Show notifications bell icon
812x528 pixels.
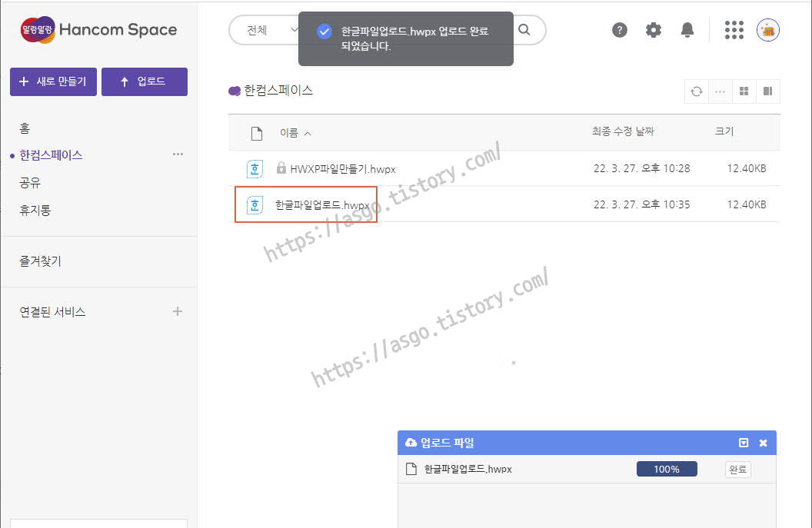click(x=687, y=30)
